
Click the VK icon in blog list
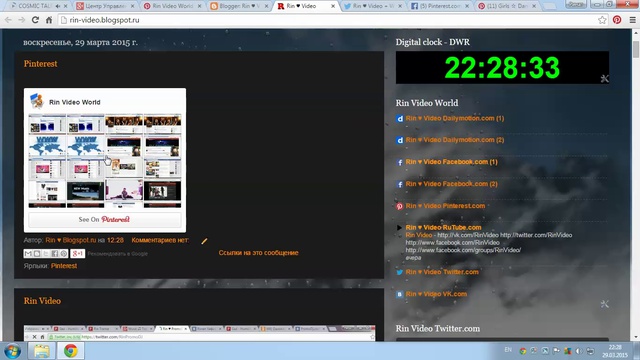click(x=400, y=294)
